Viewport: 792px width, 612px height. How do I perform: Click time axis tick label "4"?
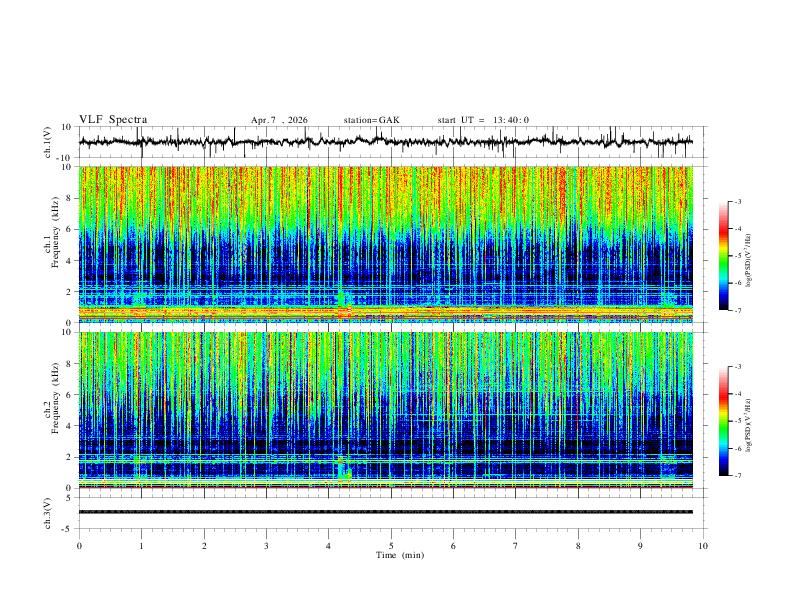[x=329, y=546]
